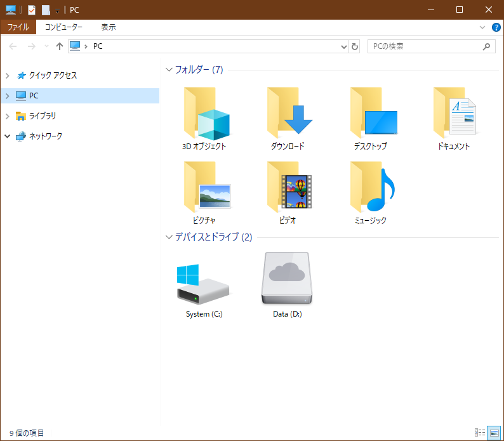Go up one level with up arrow
This screenshot has height=441, width=504.
point(60,46)
